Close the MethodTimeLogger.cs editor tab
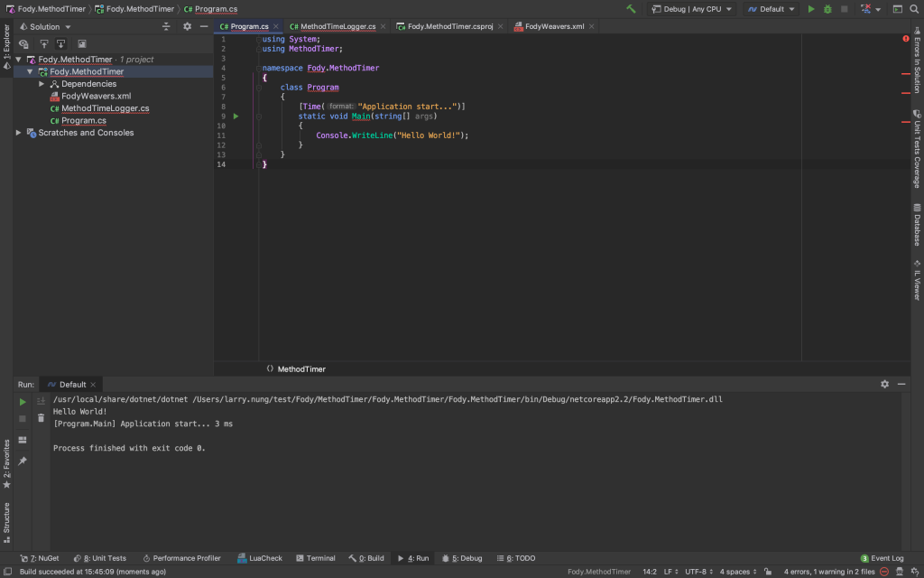The width and height of the screenshot is (924, 578). [x=383, y=26]
